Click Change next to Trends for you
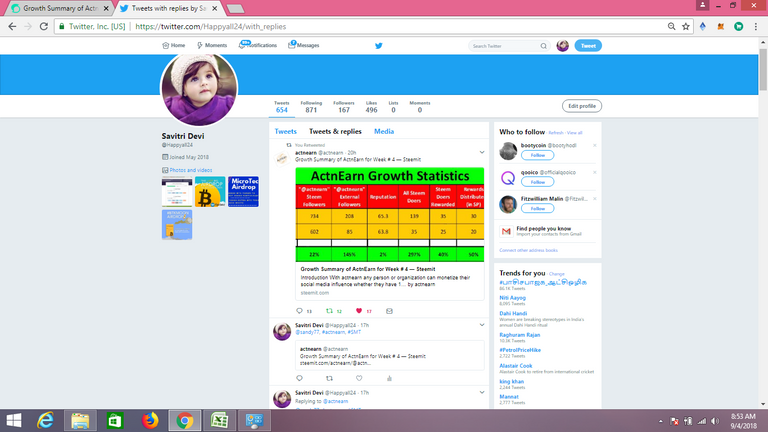Viewport: 768px width, 432px height. pyautogui.click(x=557, y=274)
